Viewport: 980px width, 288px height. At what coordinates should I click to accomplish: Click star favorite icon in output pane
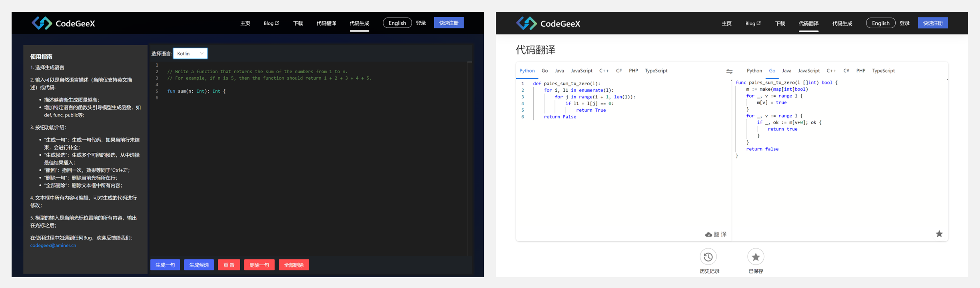coord(939,234)
